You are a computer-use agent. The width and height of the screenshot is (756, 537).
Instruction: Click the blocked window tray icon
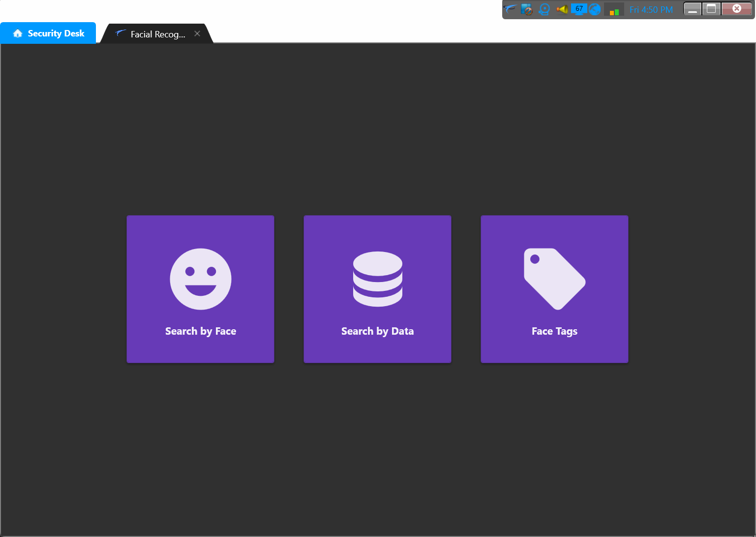tap(527, 9)
